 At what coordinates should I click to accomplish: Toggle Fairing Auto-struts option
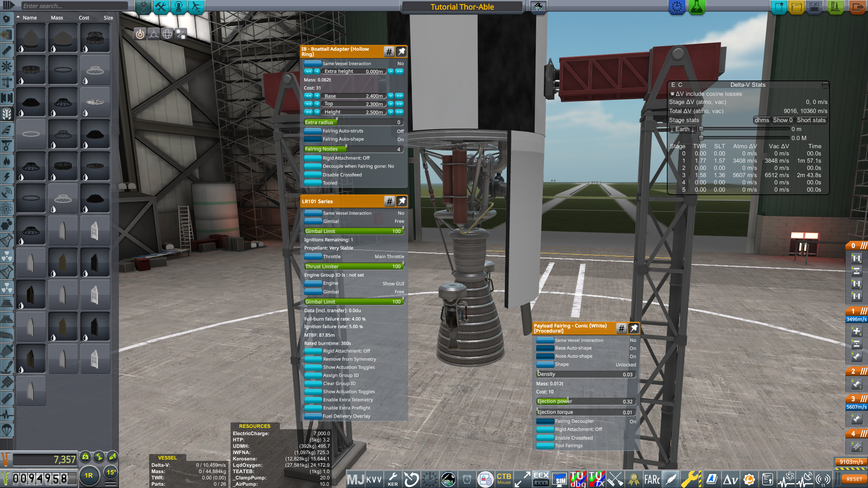pos(313,131)
